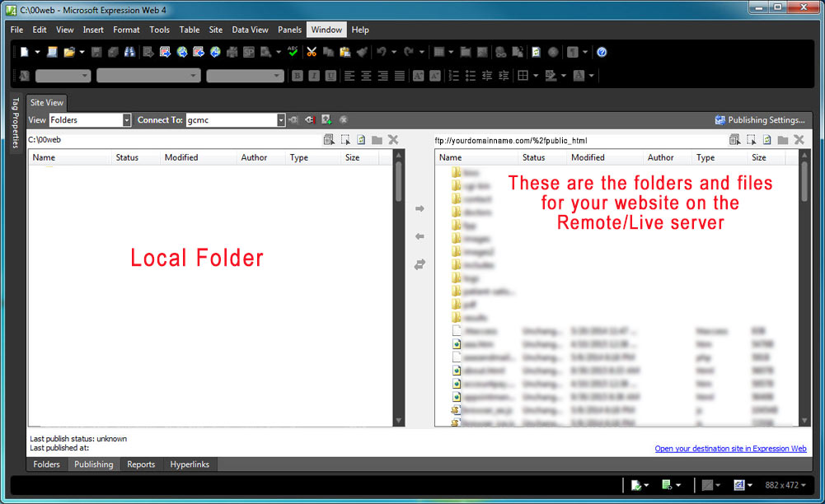Click the remote pane Refresh icon
The width and height of the screenshot is (825, 504).
(x=767, y=140)
